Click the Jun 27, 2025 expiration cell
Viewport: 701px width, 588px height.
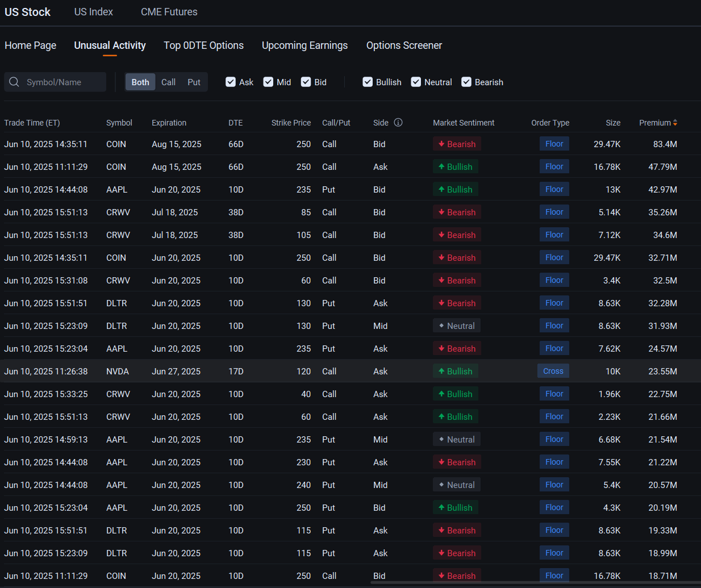pyautogui.click(x=176, y=372)
